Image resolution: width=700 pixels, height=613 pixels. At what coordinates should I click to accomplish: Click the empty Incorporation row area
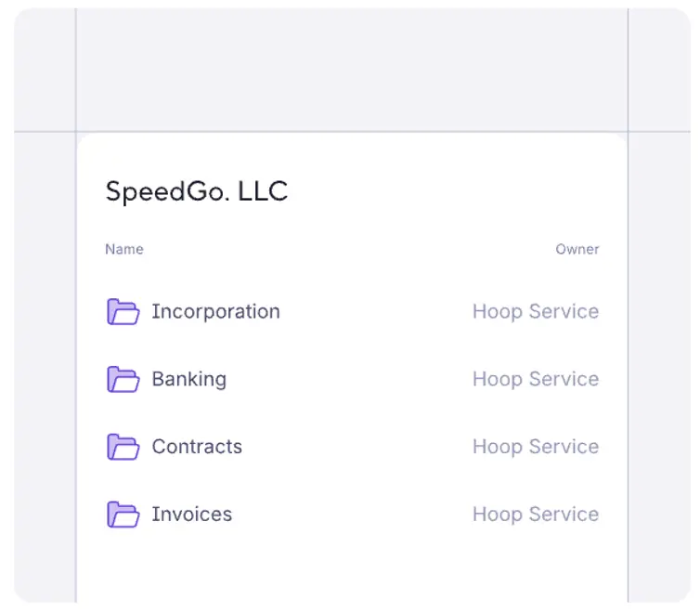(376, 312)
